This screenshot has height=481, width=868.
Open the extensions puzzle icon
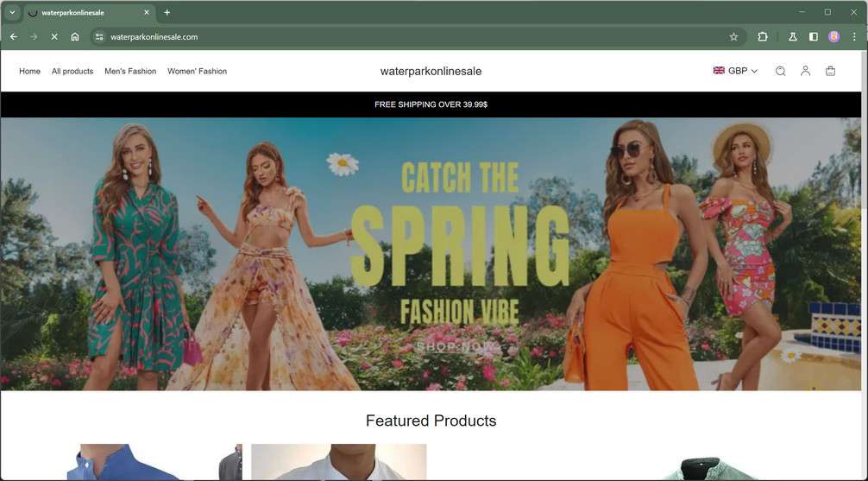click(x=762, y=36)
